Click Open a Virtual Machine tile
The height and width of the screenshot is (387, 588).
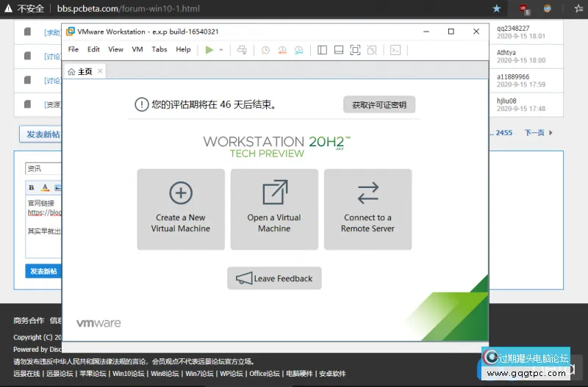pos(274,209)
